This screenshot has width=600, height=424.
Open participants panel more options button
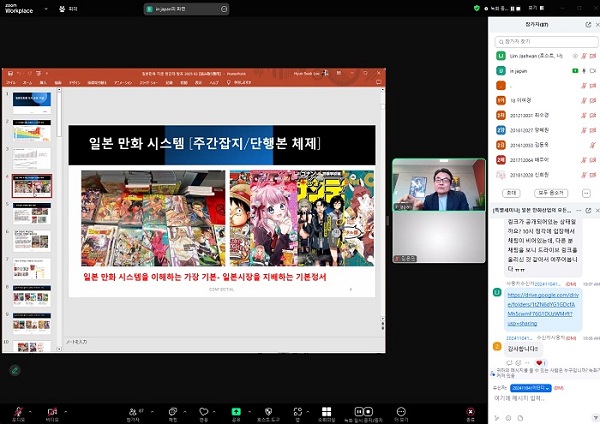pyautogui.click(x=586, y=193)
